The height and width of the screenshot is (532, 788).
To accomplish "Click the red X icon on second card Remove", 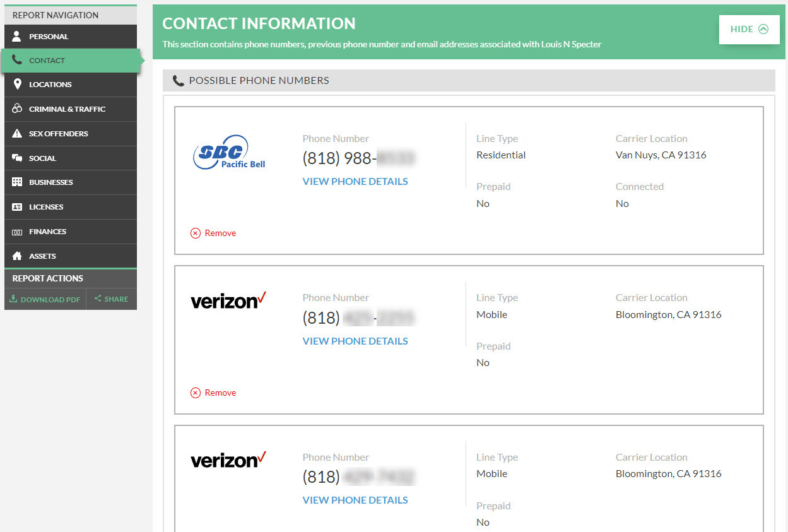I will 196,393.
